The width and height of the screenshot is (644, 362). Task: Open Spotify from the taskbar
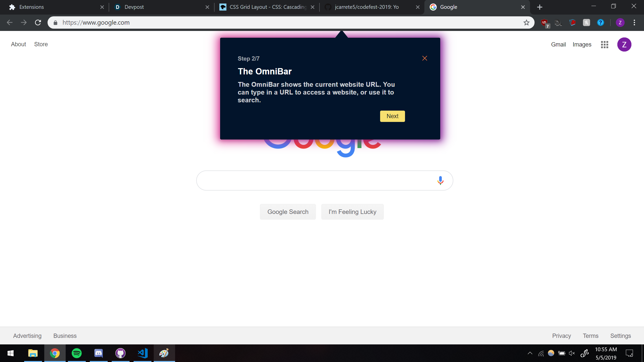point(77,353)
